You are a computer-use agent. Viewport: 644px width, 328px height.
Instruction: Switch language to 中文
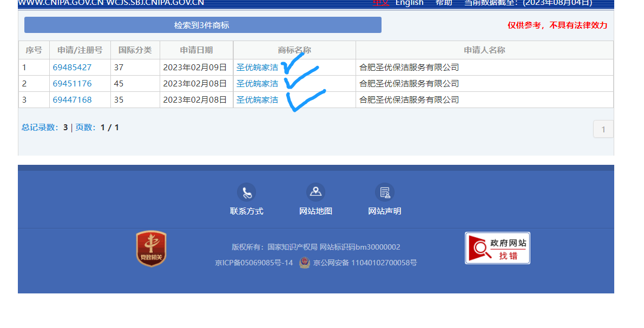pos(381,3)
